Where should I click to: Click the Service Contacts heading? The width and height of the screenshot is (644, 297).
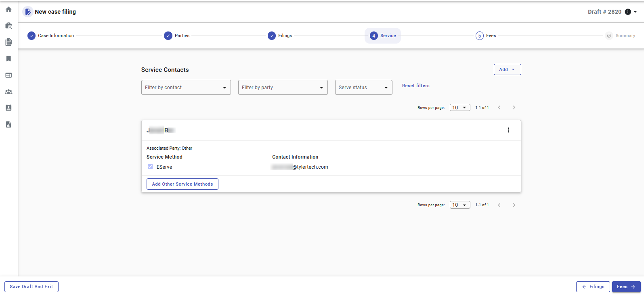pos(165,70)
